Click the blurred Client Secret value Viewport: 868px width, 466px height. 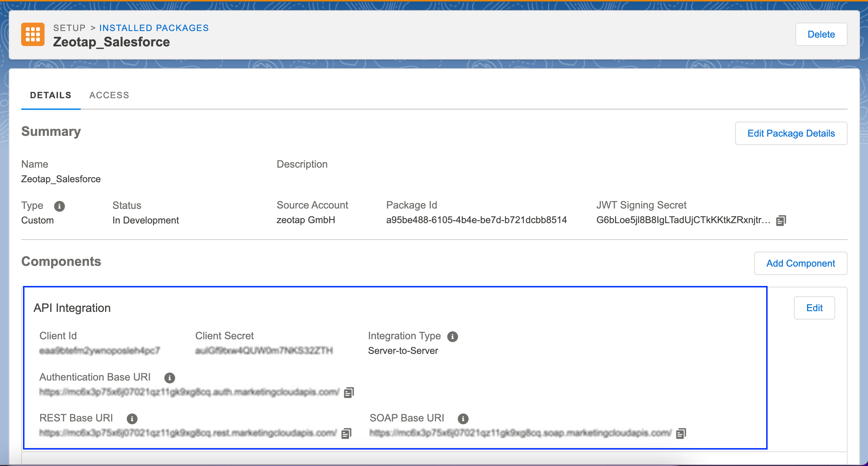[x=264, y=351]
